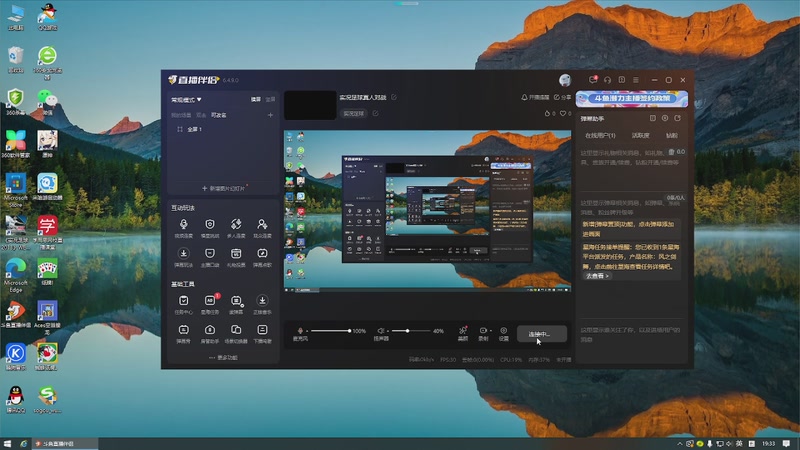The image size is (800, 450).
Task: Click the 开播提醒 bell button
Action: [x=535, y=97]
